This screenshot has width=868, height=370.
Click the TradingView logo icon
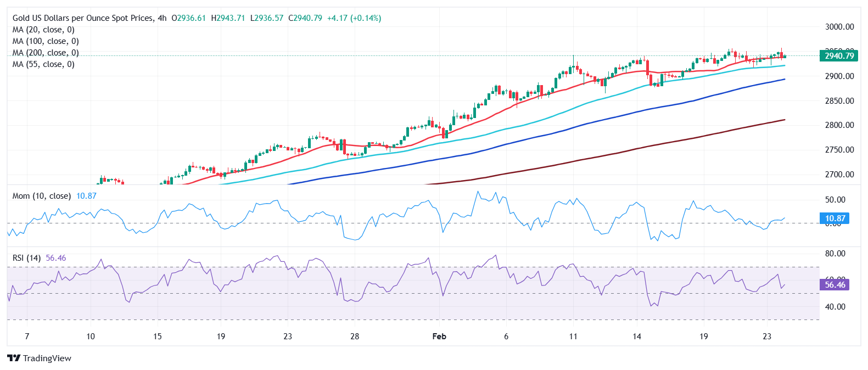[14, 358]
